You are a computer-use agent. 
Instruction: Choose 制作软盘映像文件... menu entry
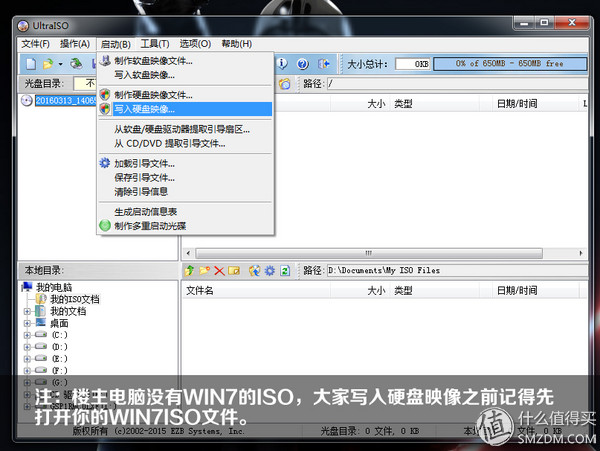(x=186, y=61)
